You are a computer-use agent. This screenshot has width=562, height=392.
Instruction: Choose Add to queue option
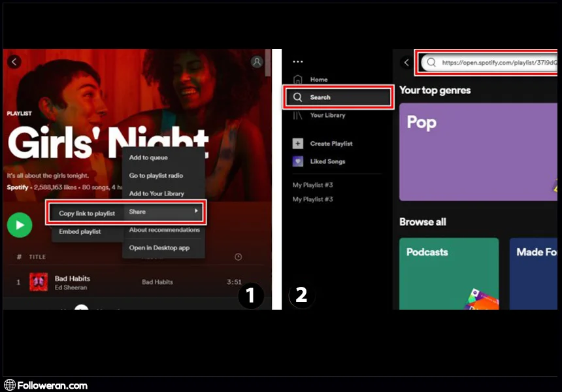pos(148,157)
